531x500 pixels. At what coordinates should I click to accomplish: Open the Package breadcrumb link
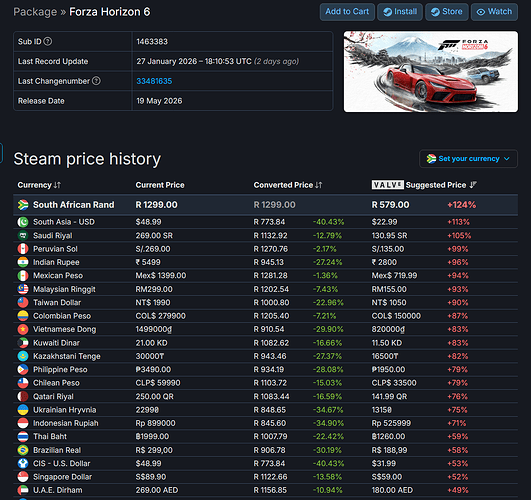tap(35, 12)
